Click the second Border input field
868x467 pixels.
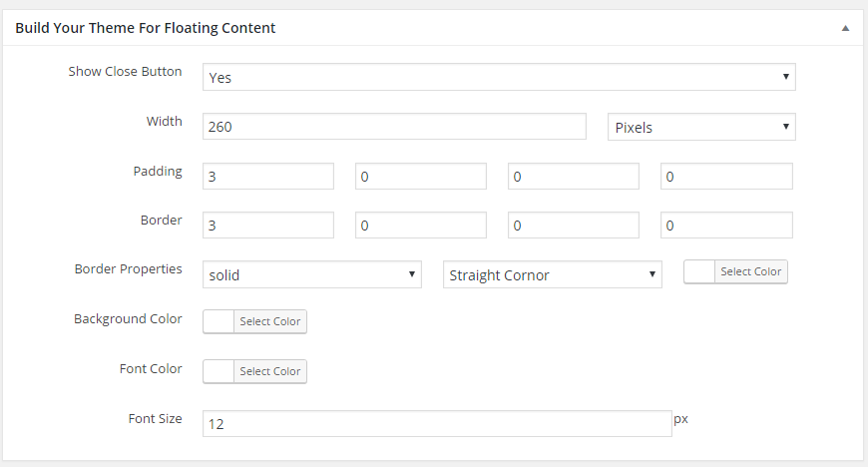421,225
